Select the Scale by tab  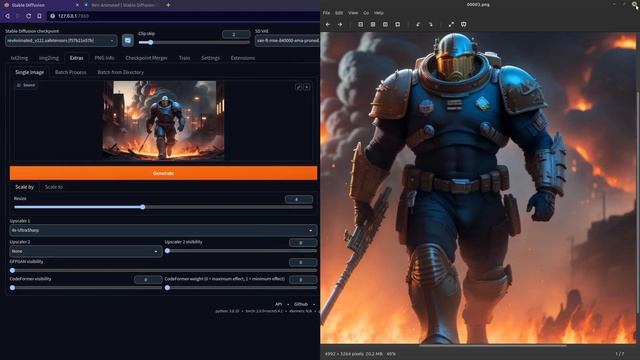coord(24,187)
